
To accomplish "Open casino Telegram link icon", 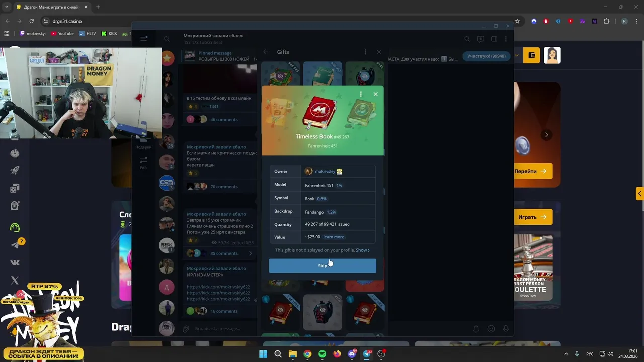I will [15, 245].
